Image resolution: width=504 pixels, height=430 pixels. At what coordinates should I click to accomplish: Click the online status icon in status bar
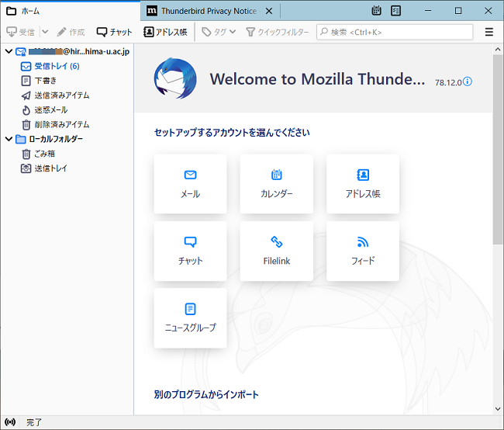coord(10,422)
